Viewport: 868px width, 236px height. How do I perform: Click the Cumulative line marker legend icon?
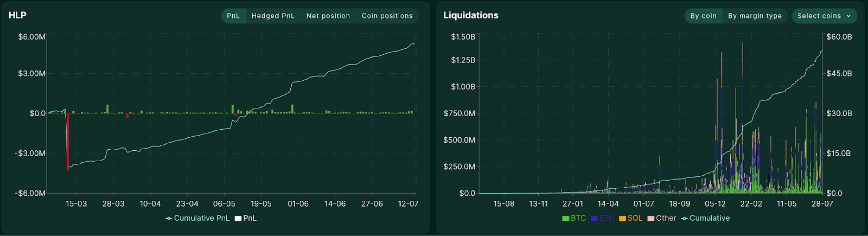pyautogui.click(x=684, y=218)
